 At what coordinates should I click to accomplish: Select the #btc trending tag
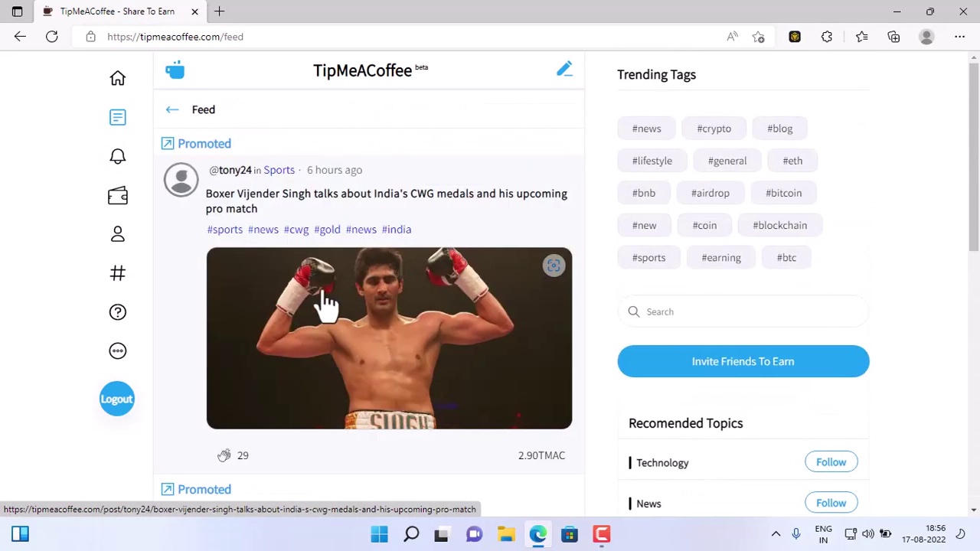(x=786, y=257)
